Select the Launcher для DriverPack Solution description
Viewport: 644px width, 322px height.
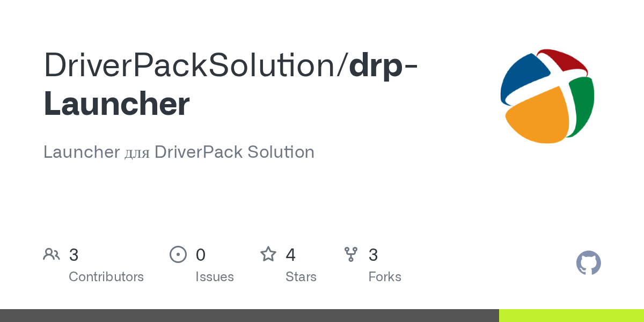click(179, 152)
